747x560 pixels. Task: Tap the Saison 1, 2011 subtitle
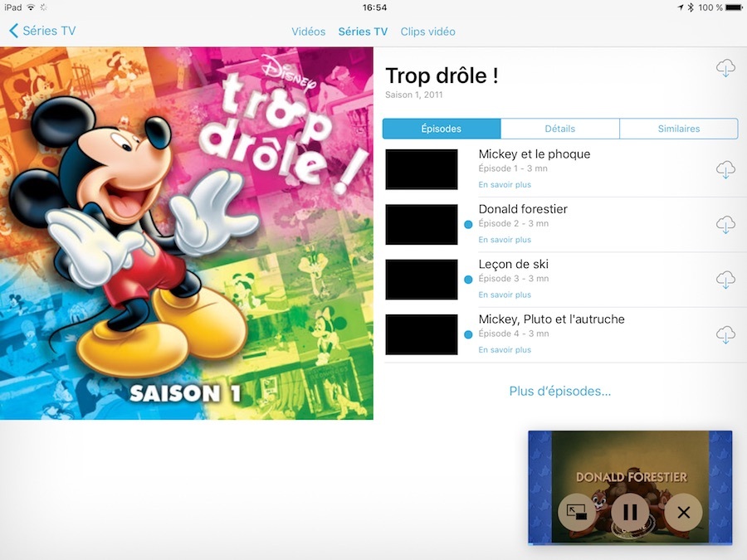pyautogui.click(x=413, y=95)
